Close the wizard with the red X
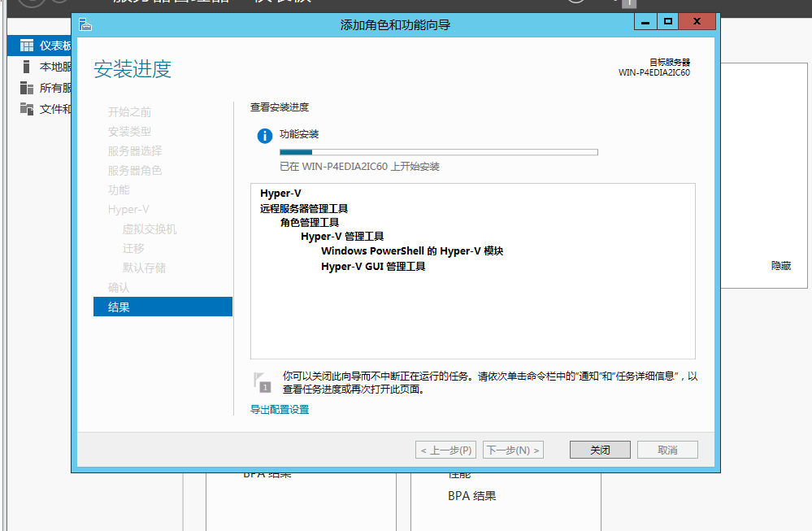This screenshot has width=812, height=531. (697, 22)
